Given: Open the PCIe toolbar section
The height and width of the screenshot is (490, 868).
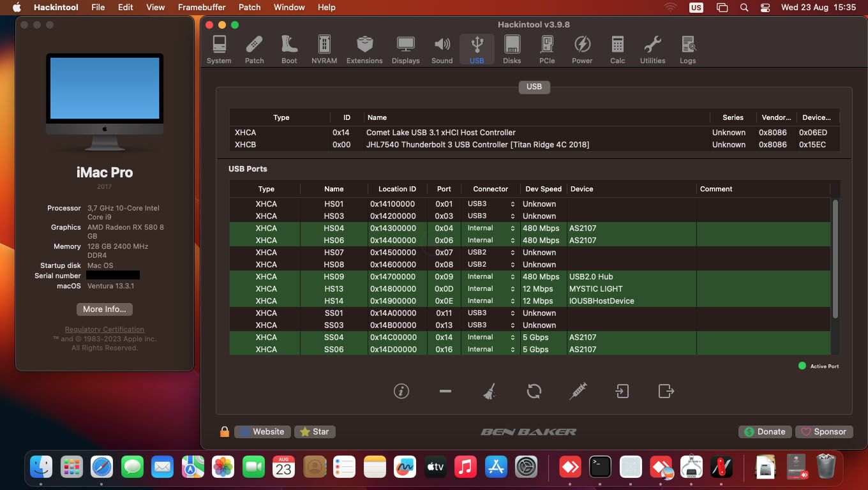Looking at the screenshot, I should tap(547, 50).
